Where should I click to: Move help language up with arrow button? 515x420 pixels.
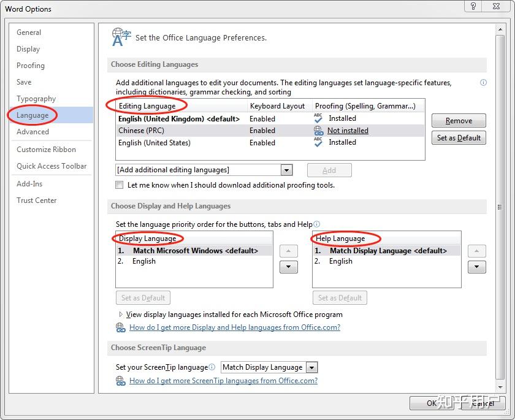pos(476,251)
